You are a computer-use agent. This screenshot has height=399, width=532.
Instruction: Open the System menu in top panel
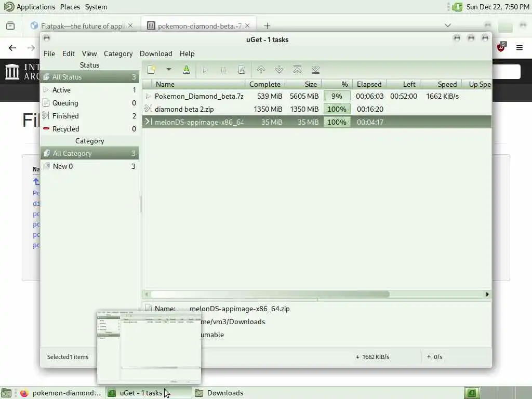96,7
